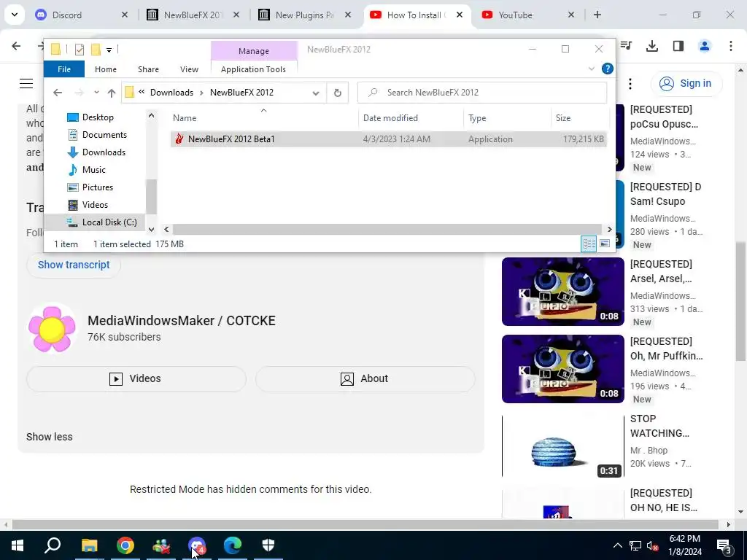The height and width of the screenshot is (560, 747).
Task: Open a new Chrome tab
Action: (x=597, y=15)
